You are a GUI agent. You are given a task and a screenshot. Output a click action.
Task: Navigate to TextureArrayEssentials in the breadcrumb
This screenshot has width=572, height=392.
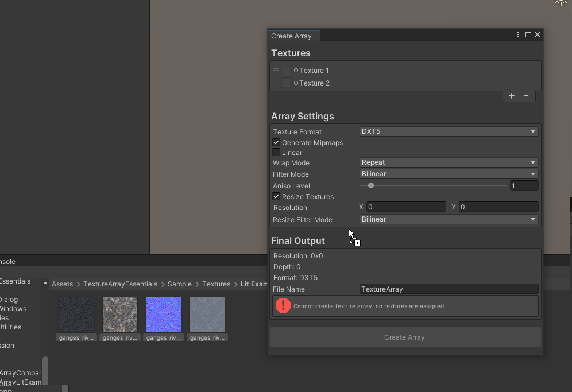click(120, 284)
